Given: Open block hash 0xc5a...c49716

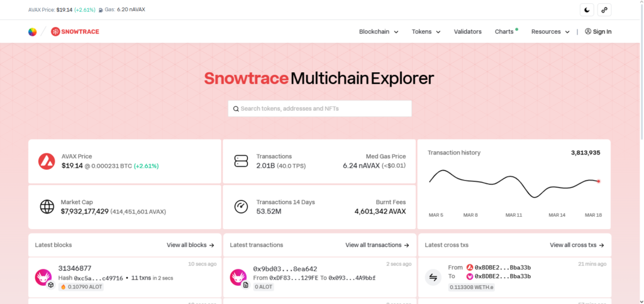Looking at the screenshot, I should tap(99, 278).
